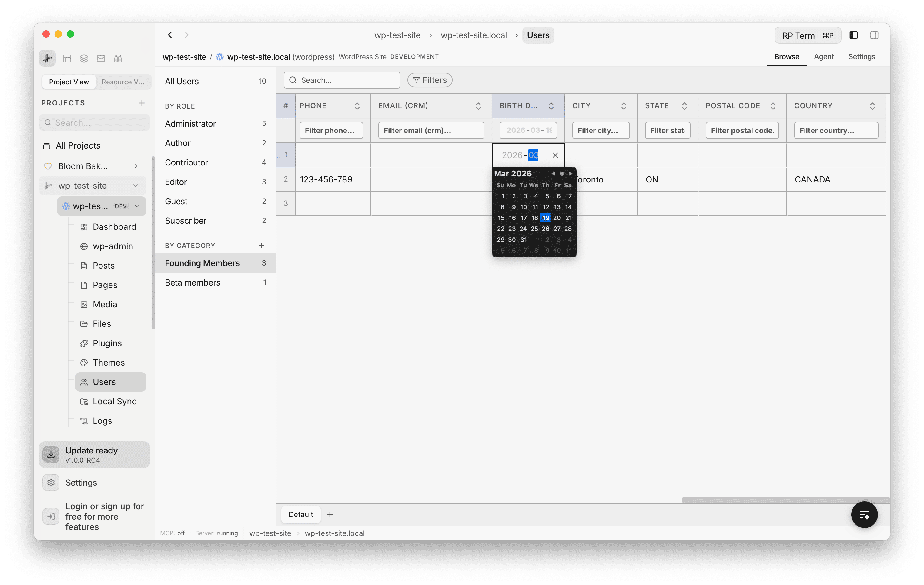This screenshot has width=924, height=585.
Task: Toggle the left sidebar panel icon
Action: (x=853, y=35)
